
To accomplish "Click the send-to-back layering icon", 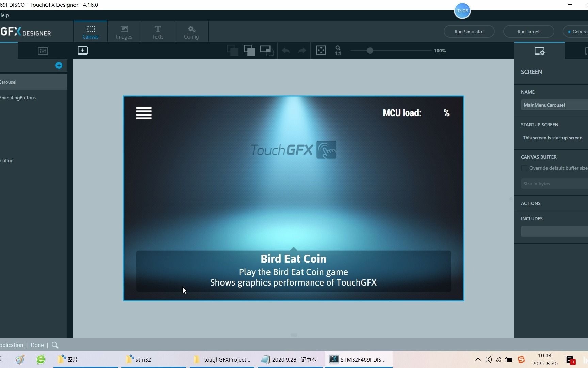I will coord(232,50).
